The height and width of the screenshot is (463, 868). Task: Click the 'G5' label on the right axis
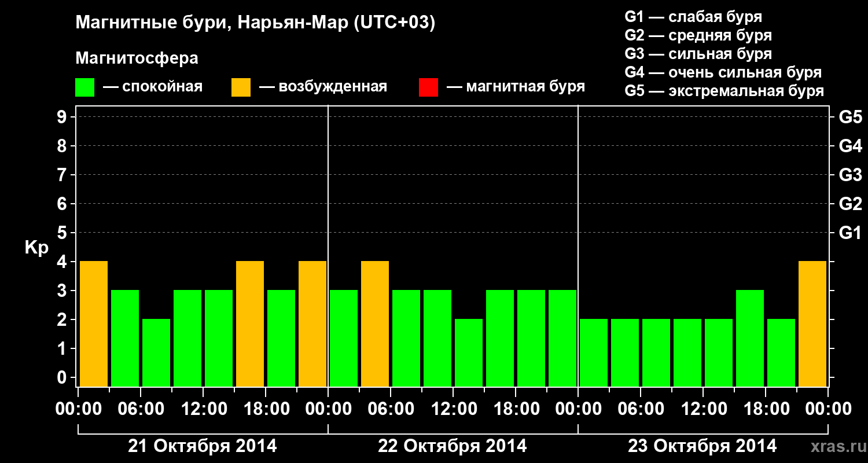click(851, 117)
